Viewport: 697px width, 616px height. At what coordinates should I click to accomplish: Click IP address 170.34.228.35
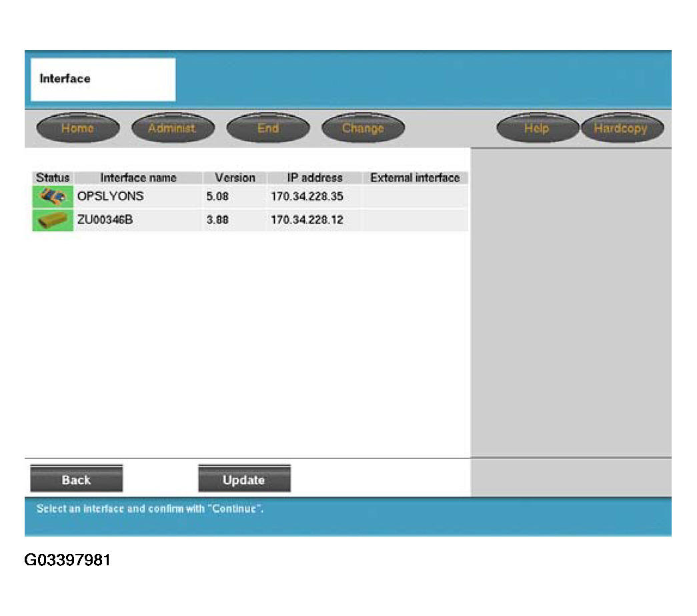coord(307,197)
